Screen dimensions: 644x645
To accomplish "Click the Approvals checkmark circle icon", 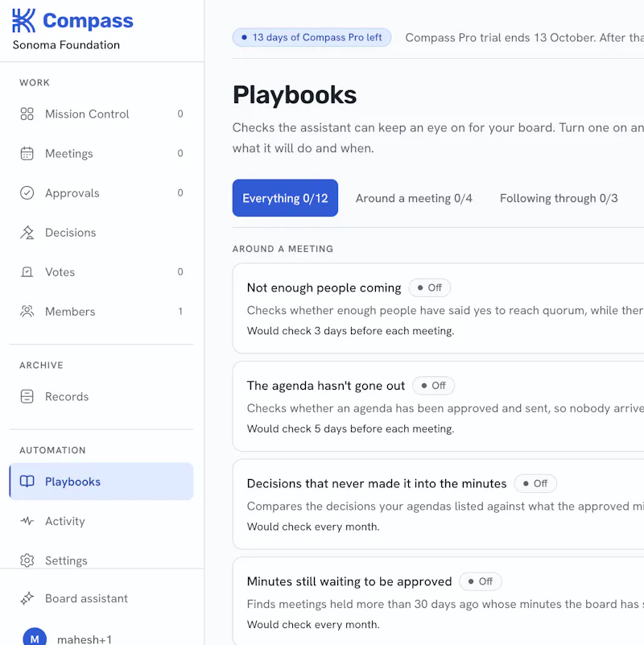I will tap(27, 193).
